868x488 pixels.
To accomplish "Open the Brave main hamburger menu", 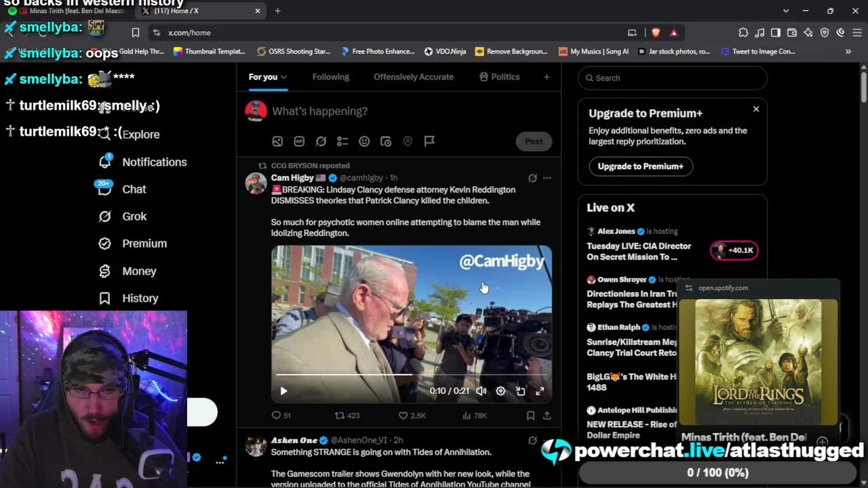I will click(x=857, y=33).
